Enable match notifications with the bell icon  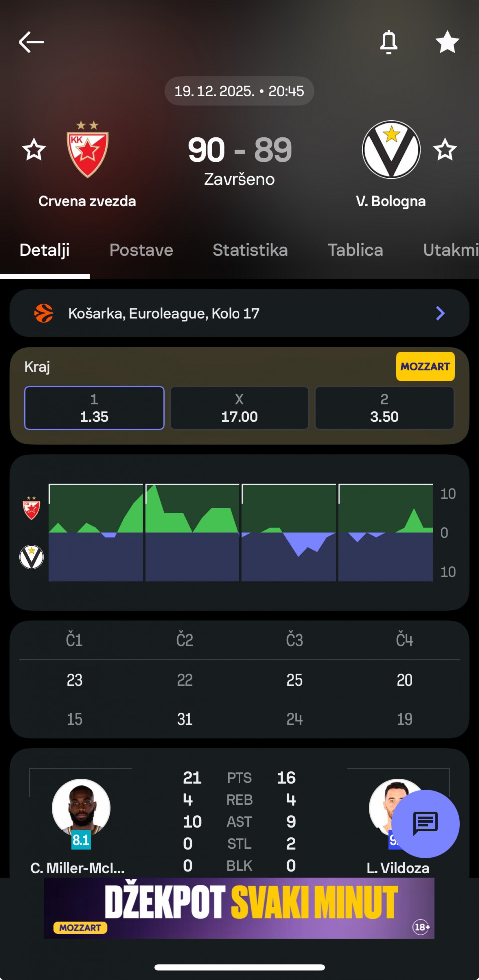click(x=389, y=42)
